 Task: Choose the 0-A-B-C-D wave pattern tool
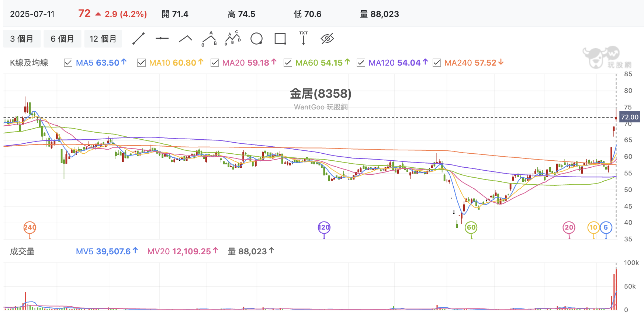coord(233,38)
